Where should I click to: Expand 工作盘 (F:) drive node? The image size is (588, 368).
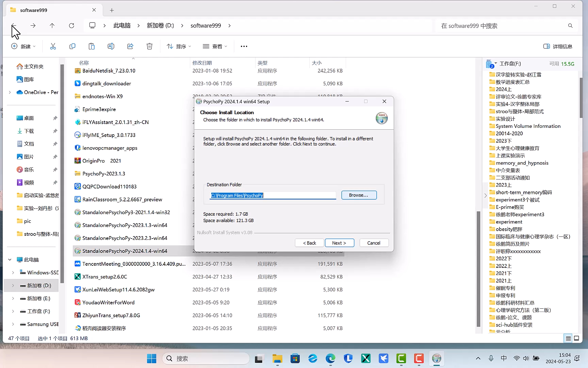click(13, 311)
